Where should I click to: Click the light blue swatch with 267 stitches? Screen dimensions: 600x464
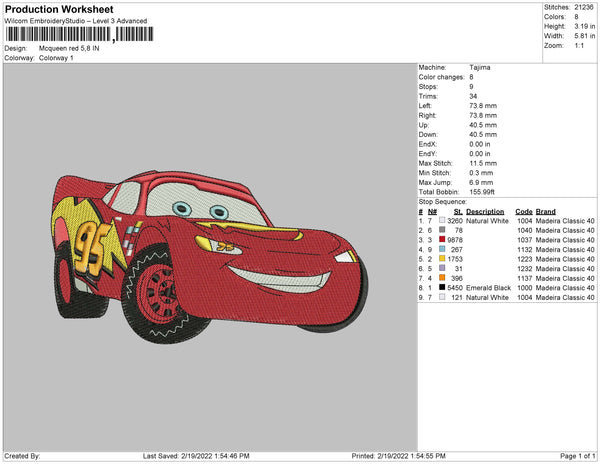tap(442, 249)
